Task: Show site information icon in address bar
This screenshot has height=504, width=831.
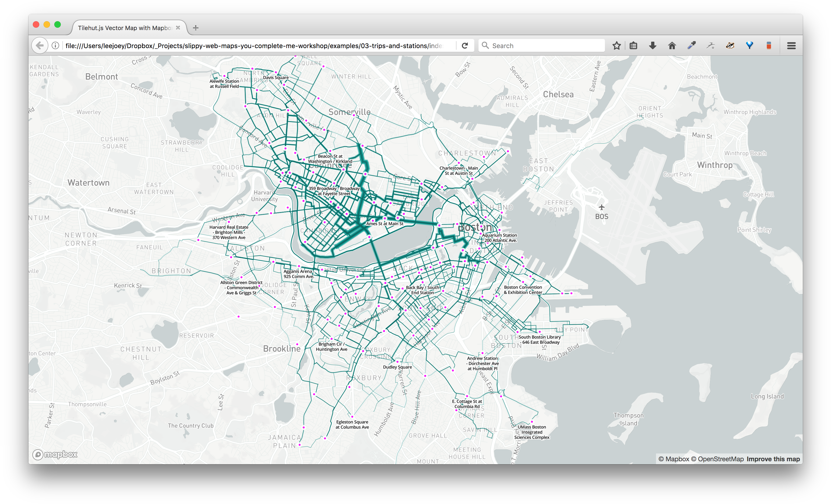Action: [x=55, y=45]
